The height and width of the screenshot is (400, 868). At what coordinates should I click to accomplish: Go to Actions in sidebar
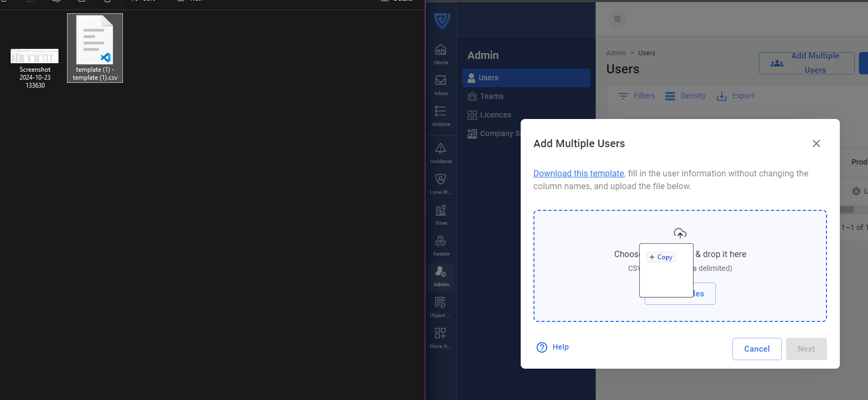click(x=440, y=115)
